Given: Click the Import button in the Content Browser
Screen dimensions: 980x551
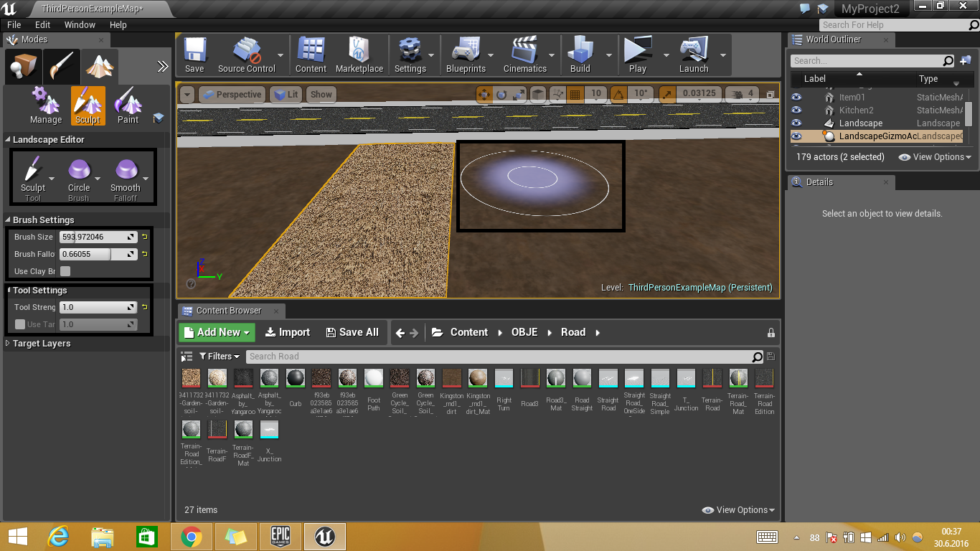Looking at the screenshot, I should [288, 332].
